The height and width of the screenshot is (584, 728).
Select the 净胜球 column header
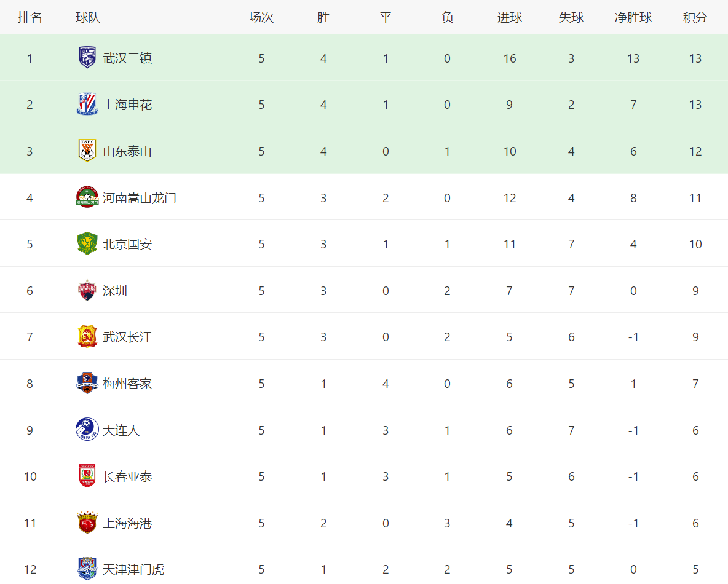633,18
